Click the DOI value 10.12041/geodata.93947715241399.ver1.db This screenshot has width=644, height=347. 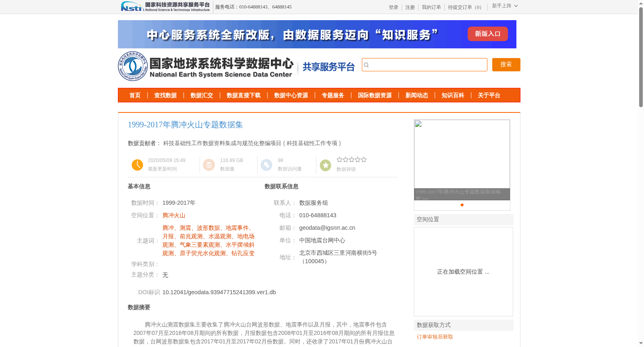pyautogui.click(x=219, y=292)
